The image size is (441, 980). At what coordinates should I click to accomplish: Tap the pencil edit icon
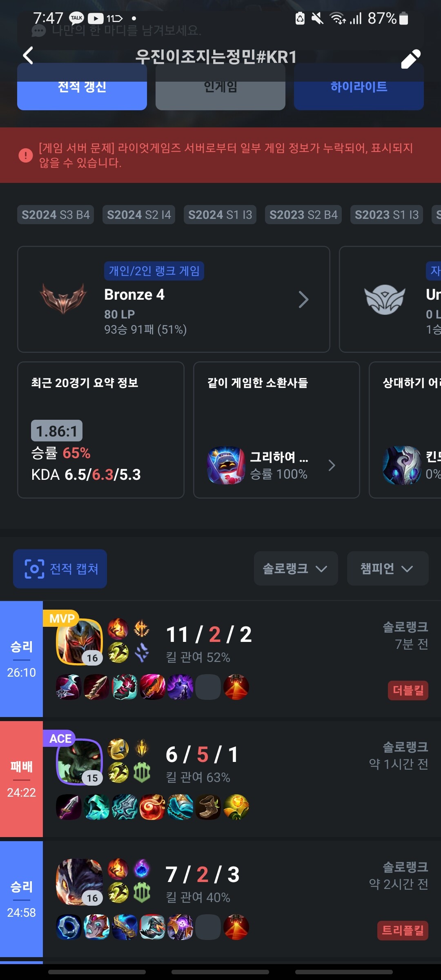(x=410, y=59)
